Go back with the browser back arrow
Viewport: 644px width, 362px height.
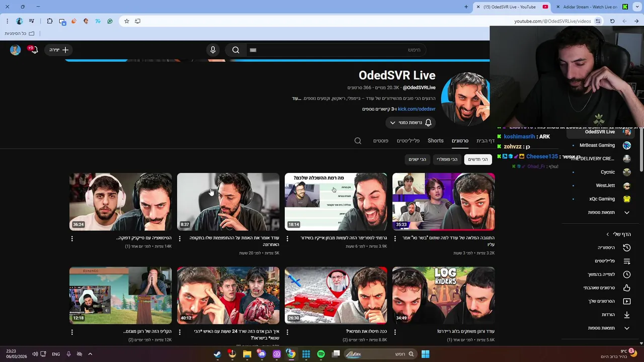pyautogui.click(x=636, y=21)
